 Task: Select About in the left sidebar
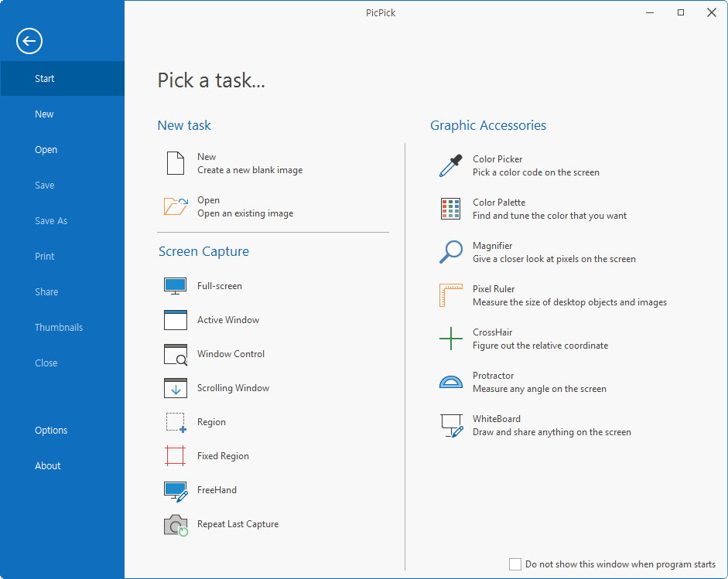tap(48, 466)
